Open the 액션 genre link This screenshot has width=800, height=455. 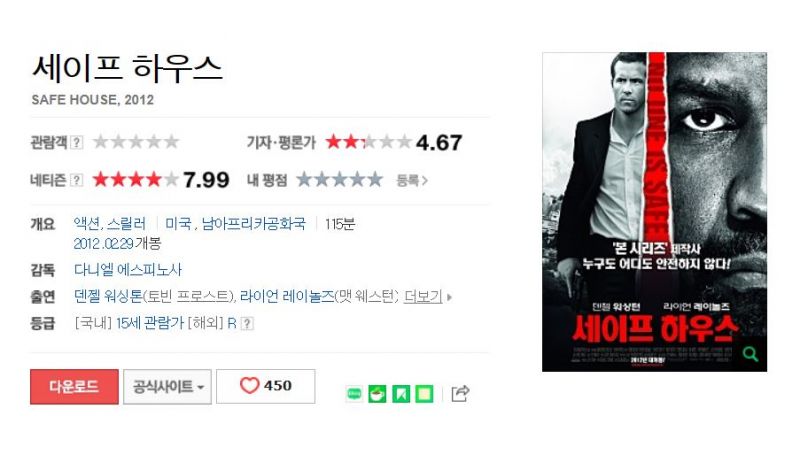[x=88, y=223]
